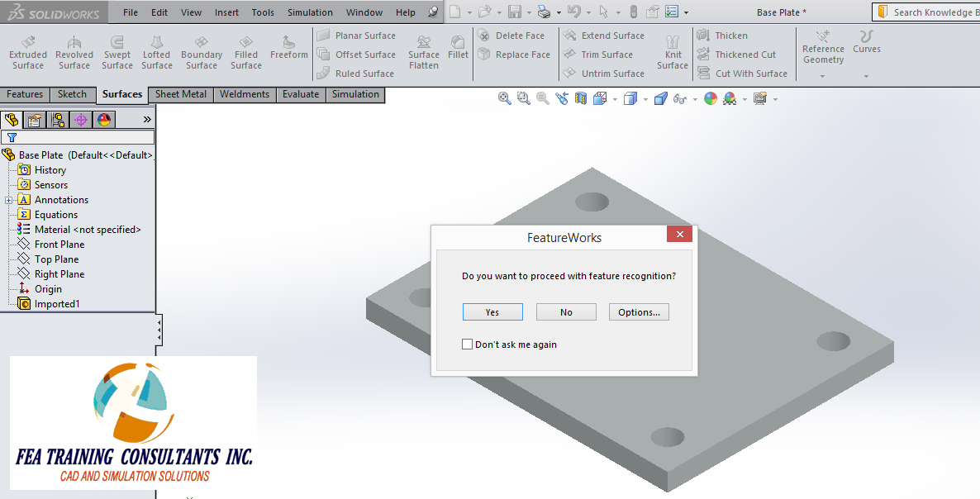This screenshot has width=980, height=499.
Task: Switch to the PropertyManager tab
Action: pos(34,119)
